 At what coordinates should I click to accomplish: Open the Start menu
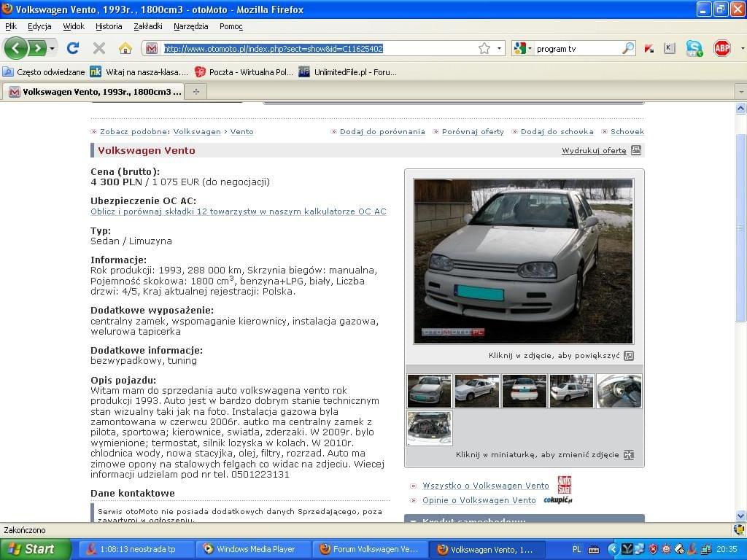(35, 550)
